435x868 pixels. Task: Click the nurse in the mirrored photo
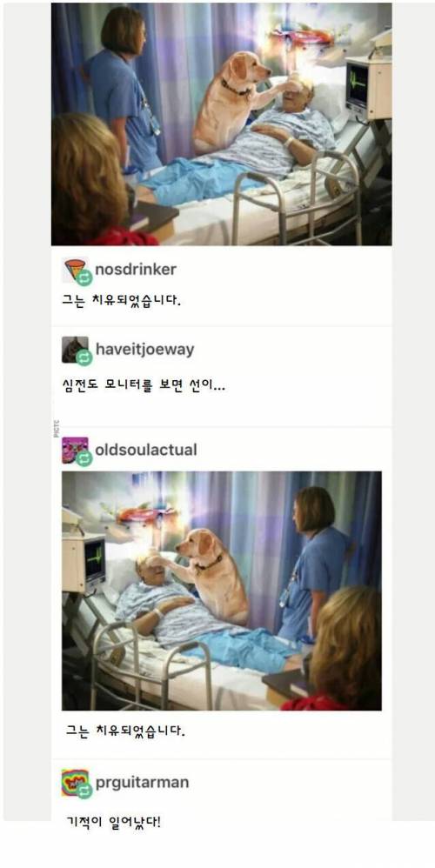[x=314, y=564]
